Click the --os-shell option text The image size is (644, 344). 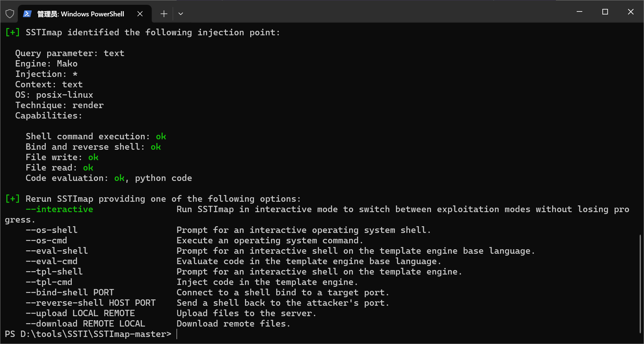pos(52,230)
